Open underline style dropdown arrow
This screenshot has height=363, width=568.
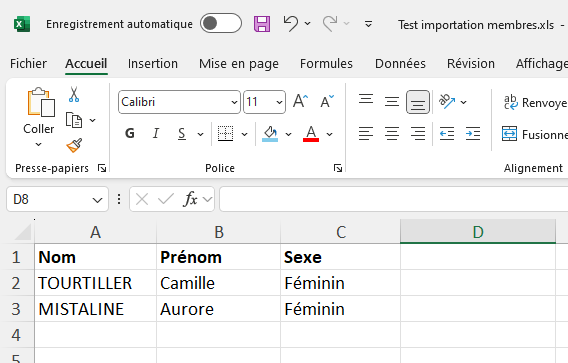coord(200,134)
